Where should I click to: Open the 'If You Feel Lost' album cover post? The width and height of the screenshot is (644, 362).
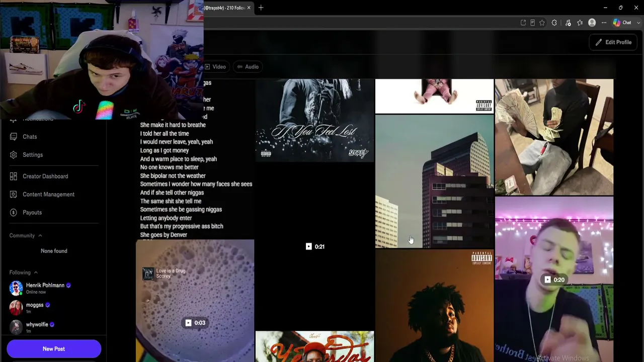click(x=315, y=120)
